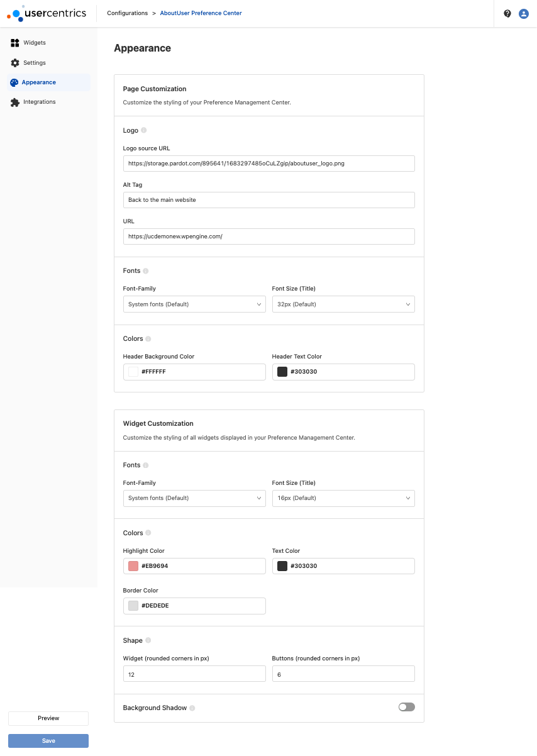Go to Widgets in the sidebar
Viewport: 537px width, 756px height.
click(35, 43)
